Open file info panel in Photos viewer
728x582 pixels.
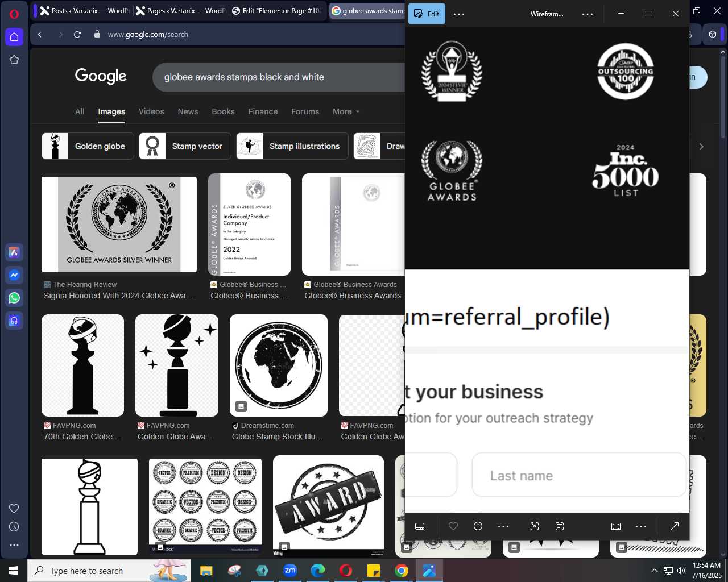[478, 526]
